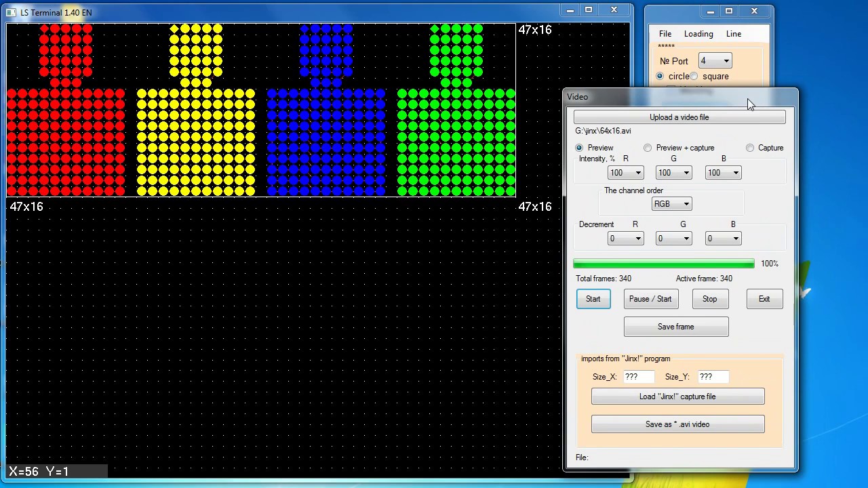
Task: Select the Capture radio button
Action: pos(750,148)
